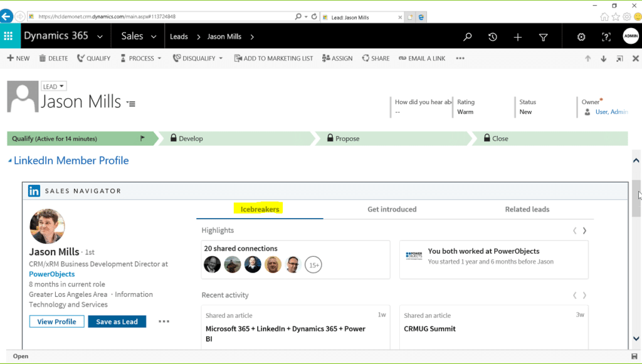Expand the Dynamics 365 dropdown chevron
642x364 pixels.
pyautogui.click(x=100, y=37)
